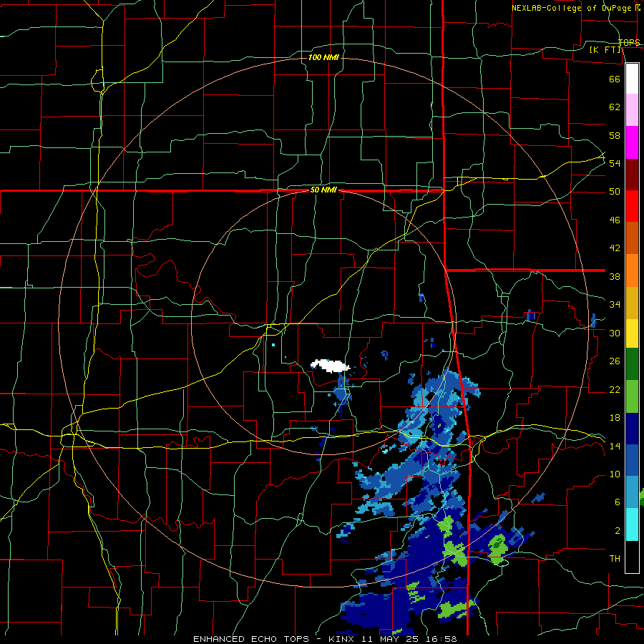Click the dark red 50-54 kft legend swatch
Viewport: 644px width, 644px height.
click(x=632, y=175)
